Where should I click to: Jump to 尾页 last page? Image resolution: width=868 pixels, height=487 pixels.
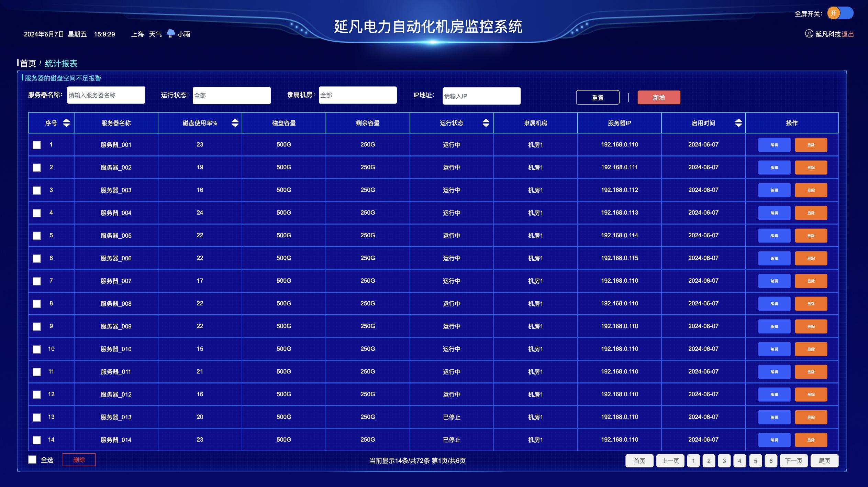[824, 461]
